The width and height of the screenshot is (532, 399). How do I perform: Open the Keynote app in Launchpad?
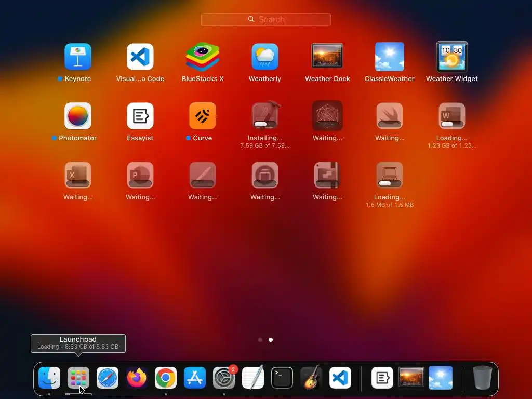coord(78,56)
